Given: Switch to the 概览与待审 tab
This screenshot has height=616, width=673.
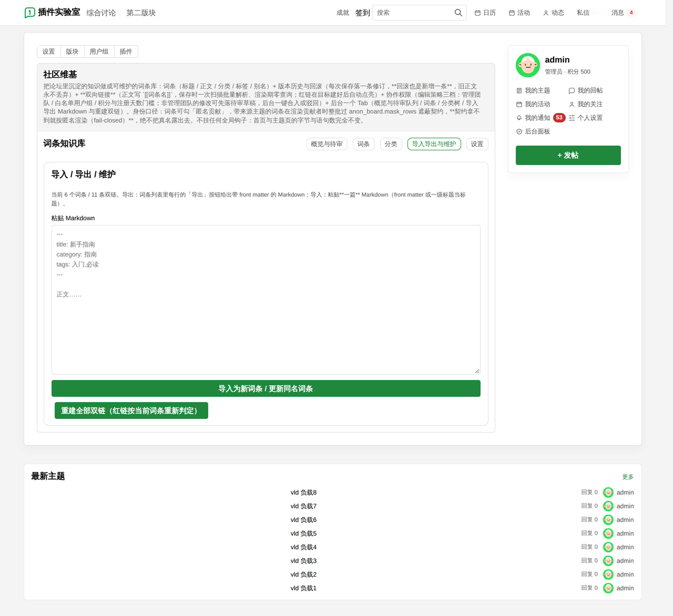Looking at the screenshot, I should point(327,144).
